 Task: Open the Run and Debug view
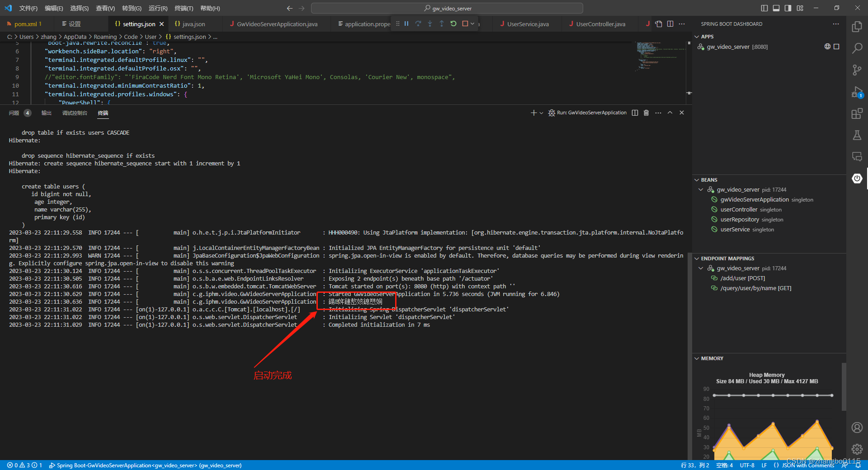[x=857, y=92]
